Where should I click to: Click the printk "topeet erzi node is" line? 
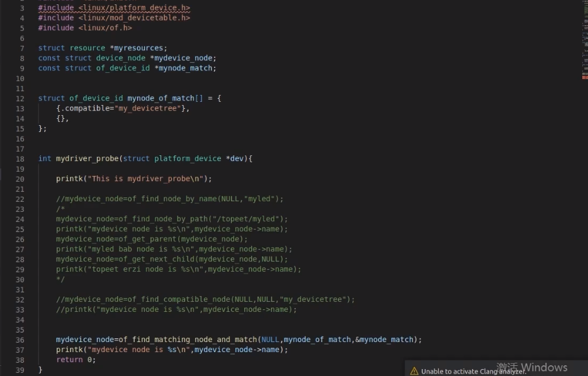[179, 269]
